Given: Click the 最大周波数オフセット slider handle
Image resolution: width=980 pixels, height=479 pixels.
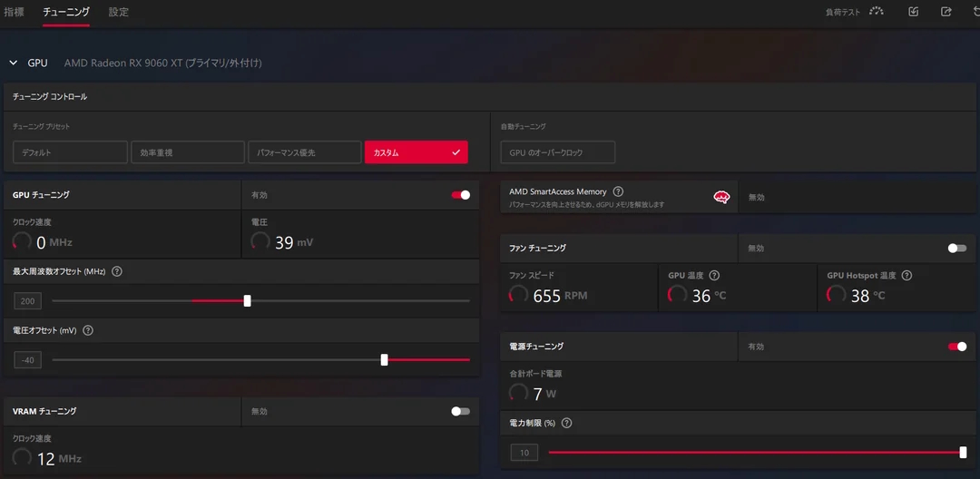Looking at the screenshot, I should (247, 301).
